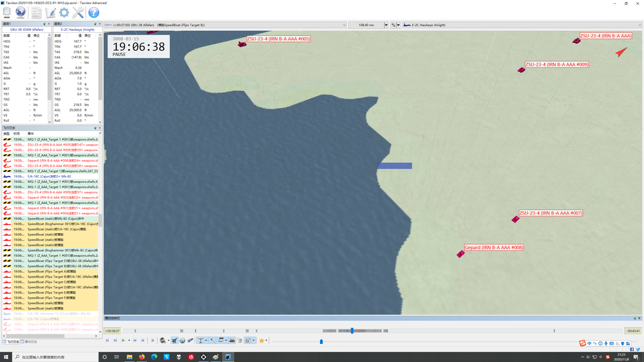Jump to recording start

(x=107, y=340)
